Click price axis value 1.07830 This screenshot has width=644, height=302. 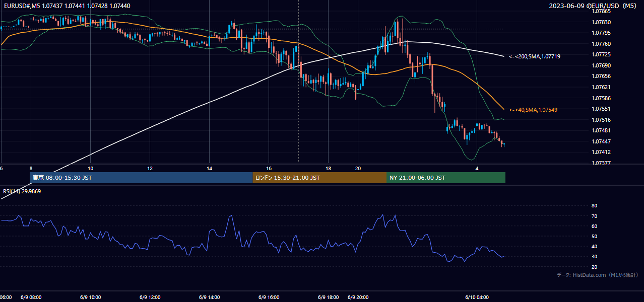[x=601, y=22]
